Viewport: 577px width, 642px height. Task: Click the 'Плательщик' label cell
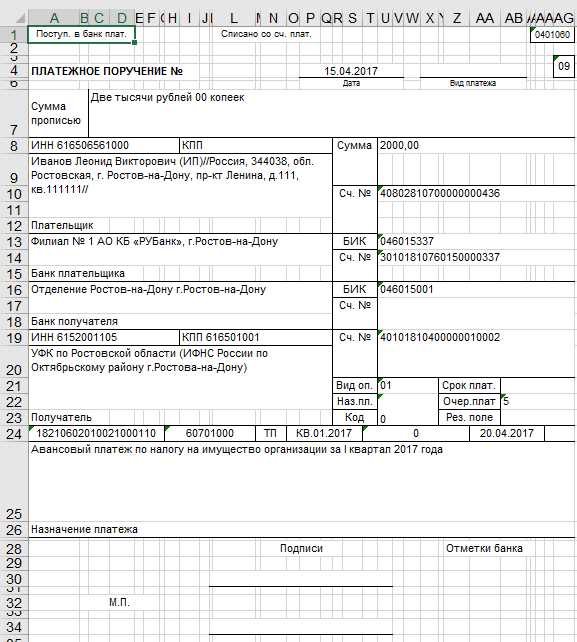click(x=62, y=225)
